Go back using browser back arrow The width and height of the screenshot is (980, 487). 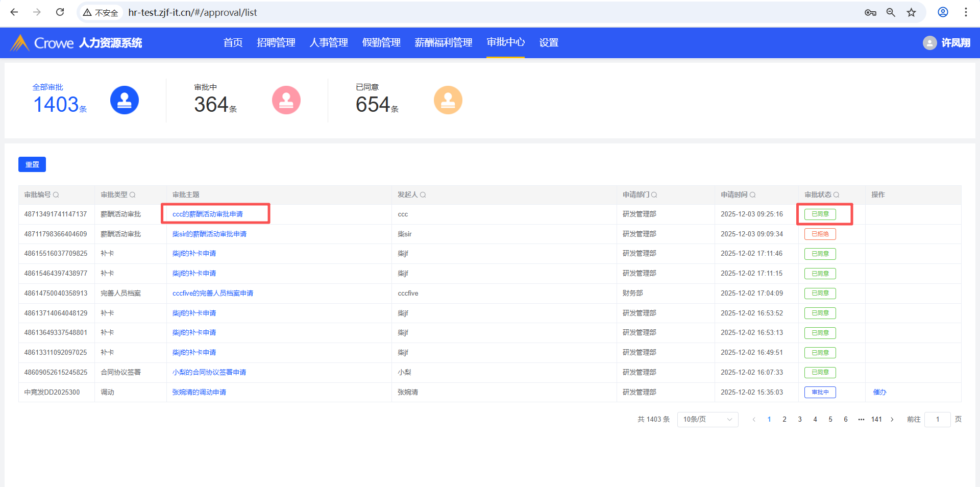14,12
